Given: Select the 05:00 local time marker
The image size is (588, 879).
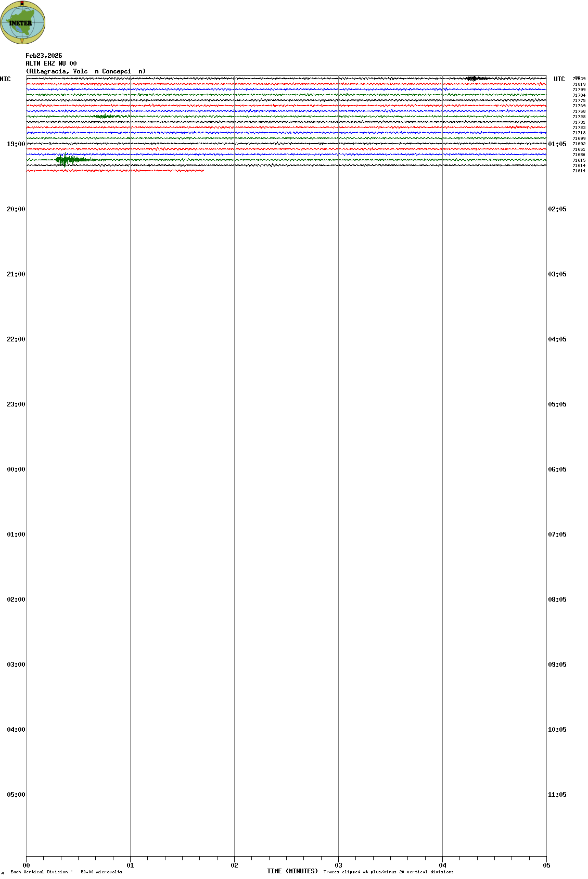Looking at the screenshot, I should (x=16, y=795).
